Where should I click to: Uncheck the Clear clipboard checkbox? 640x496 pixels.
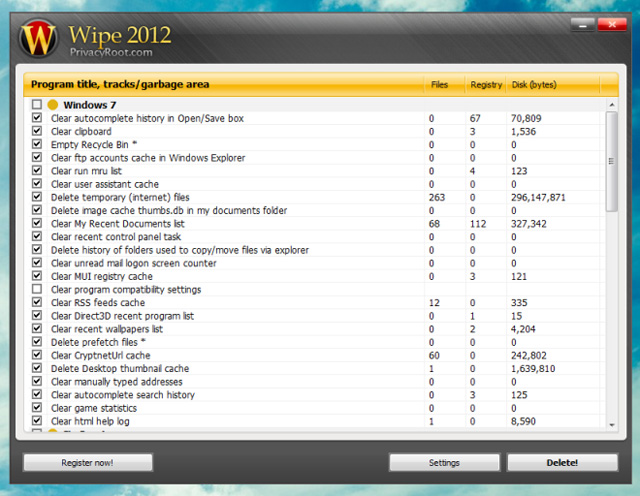pos(37,131)
